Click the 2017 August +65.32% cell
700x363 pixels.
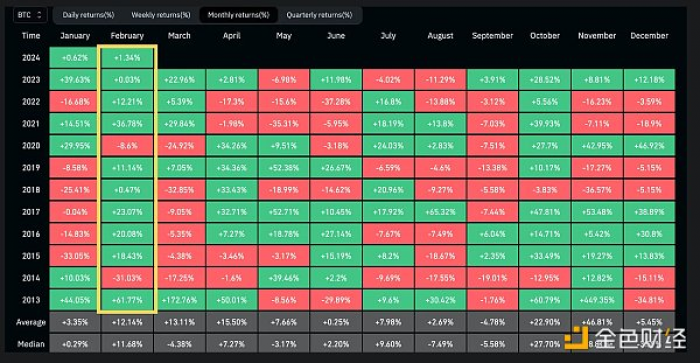point(440,212)
